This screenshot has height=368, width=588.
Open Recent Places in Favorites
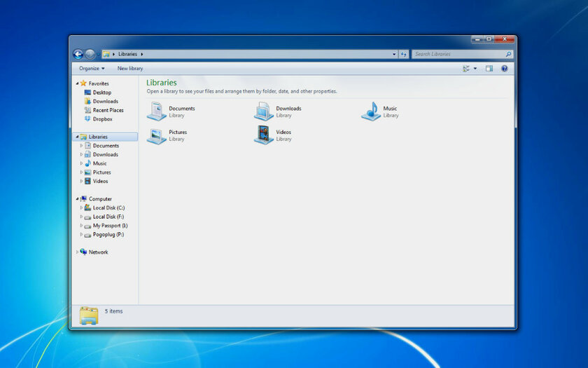108,110
